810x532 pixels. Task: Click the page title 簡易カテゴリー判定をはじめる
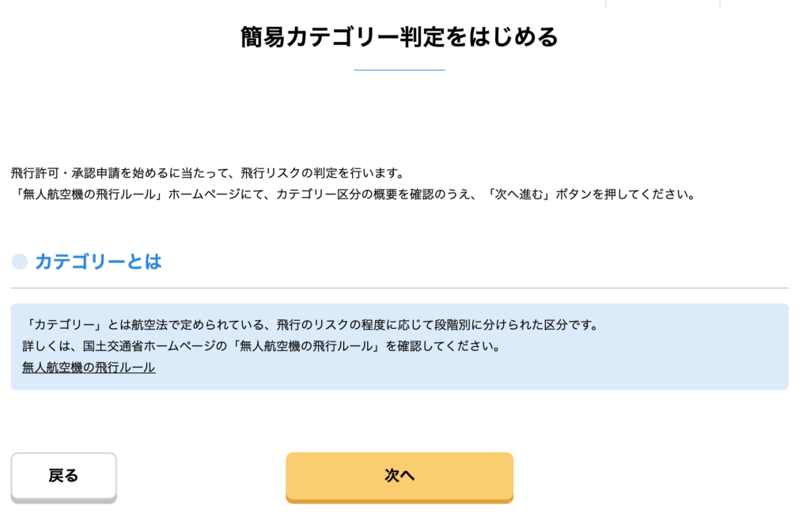coord(399,37)
